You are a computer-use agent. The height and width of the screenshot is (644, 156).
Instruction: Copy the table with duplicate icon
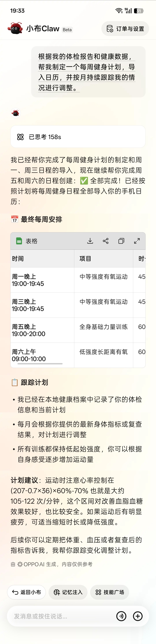coord(121,241)
